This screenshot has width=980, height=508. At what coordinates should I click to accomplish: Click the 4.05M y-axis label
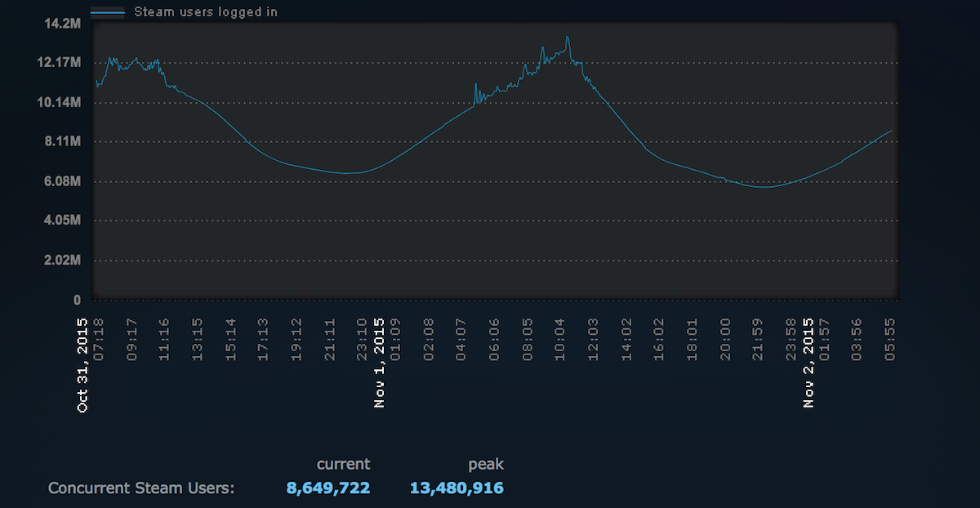click(62, 221)
